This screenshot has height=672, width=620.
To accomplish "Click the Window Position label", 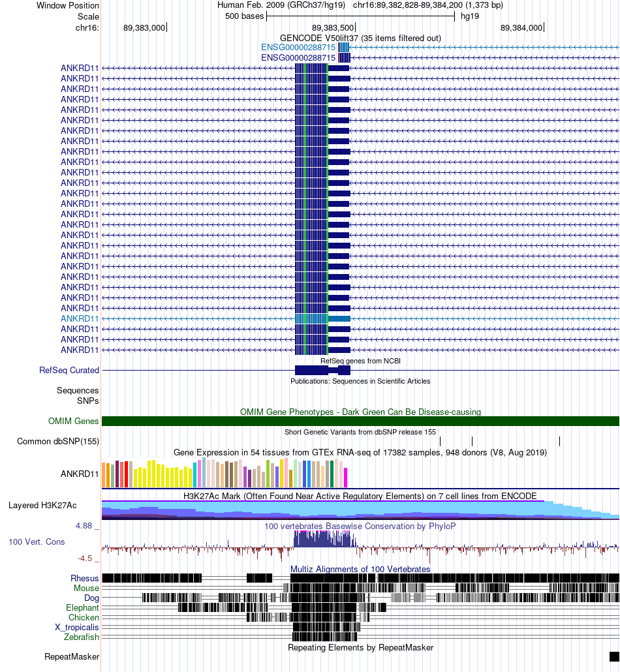I will click(68, 6).
